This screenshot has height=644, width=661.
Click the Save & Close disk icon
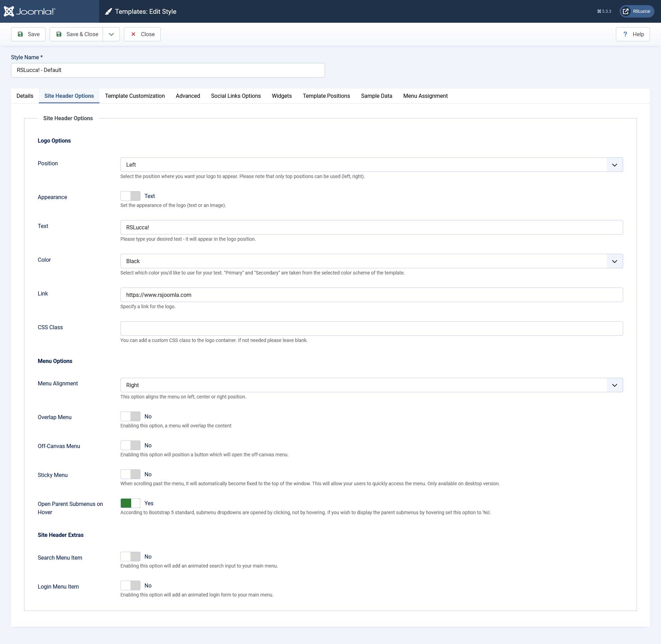(x=59, y=34)
